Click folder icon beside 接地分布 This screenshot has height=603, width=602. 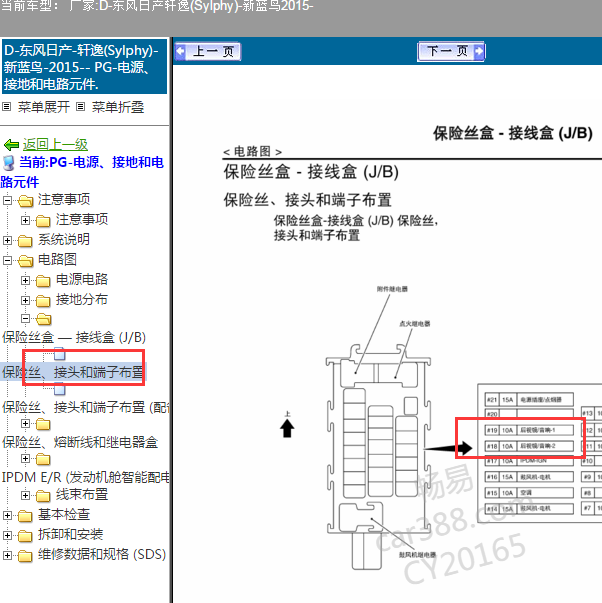(43, 301)
